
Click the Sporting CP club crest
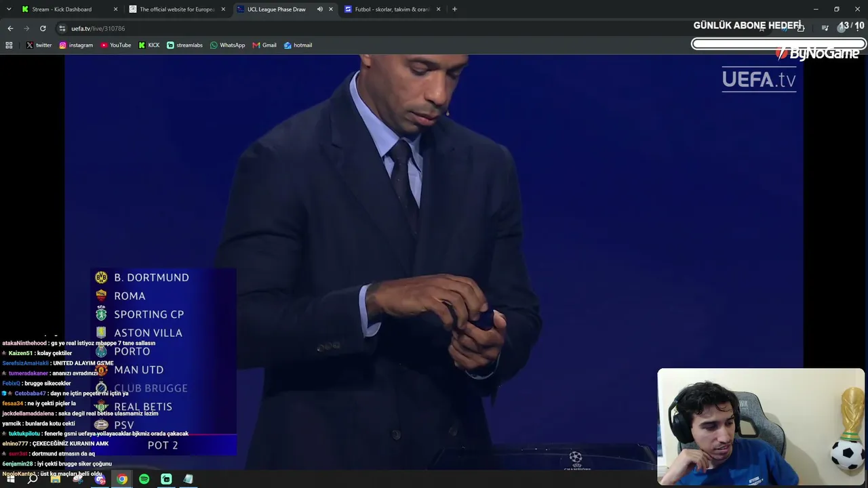click(101, 314)
